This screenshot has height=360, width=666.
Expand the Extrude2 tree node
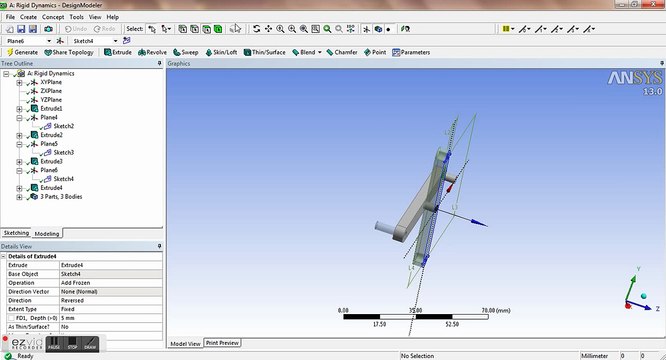pyautogui.click(x=19, y=135)
